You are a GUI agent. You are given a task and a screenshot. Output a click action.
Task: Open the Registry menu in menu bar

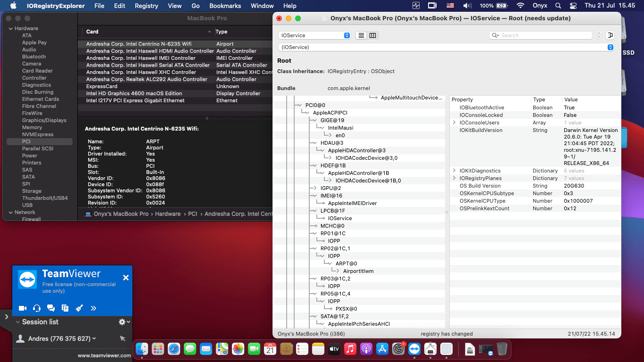point(146,6)
